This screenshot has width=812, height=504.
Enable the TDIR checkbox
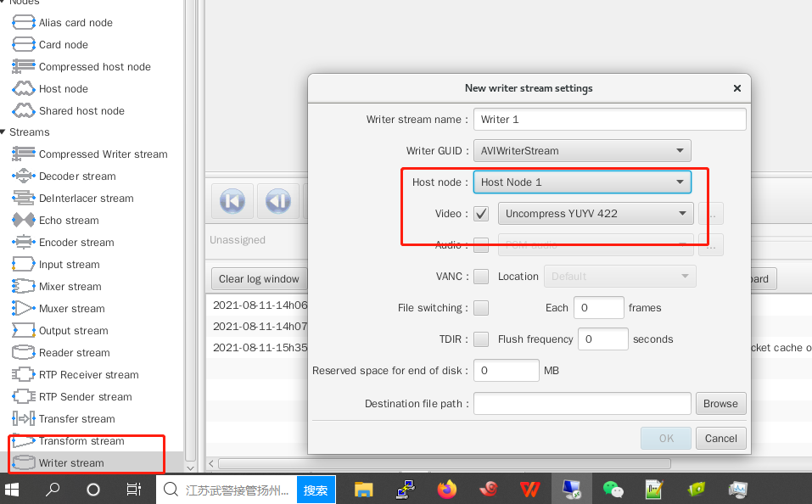click(481, 339)
